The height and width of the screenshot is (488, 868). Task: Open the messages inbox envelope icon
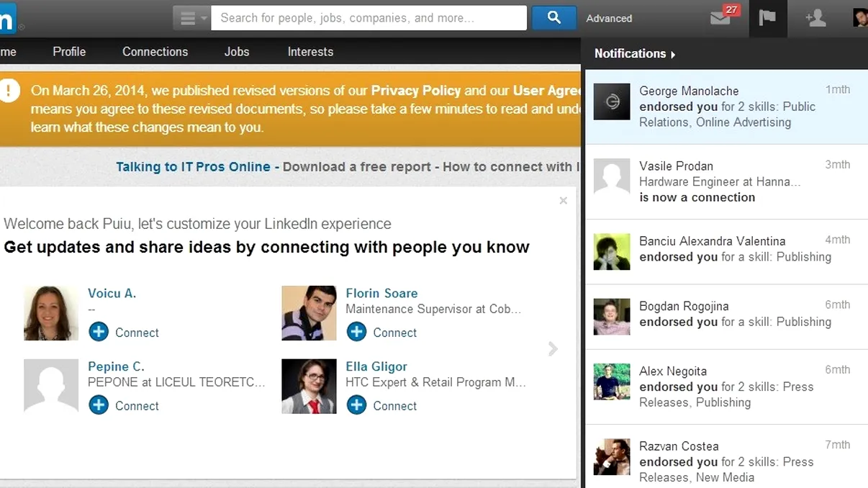(722, 19)
